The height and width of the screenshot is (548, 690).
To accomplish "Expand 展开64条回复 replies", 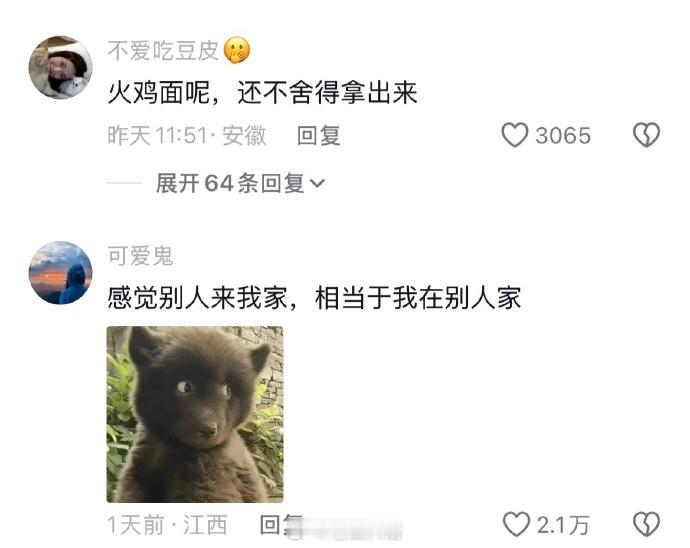I will [x=240, y=183].
